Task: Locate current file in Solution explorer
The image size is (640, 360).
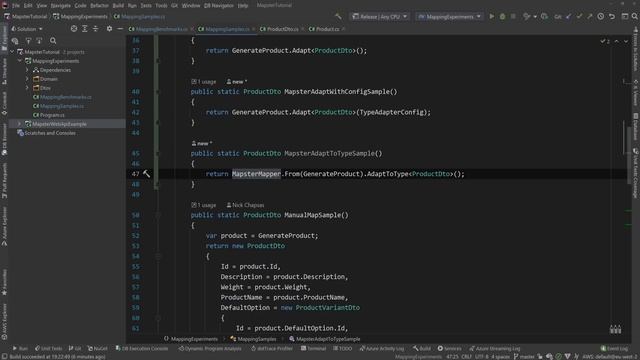Action: click(x=73, y=29)
